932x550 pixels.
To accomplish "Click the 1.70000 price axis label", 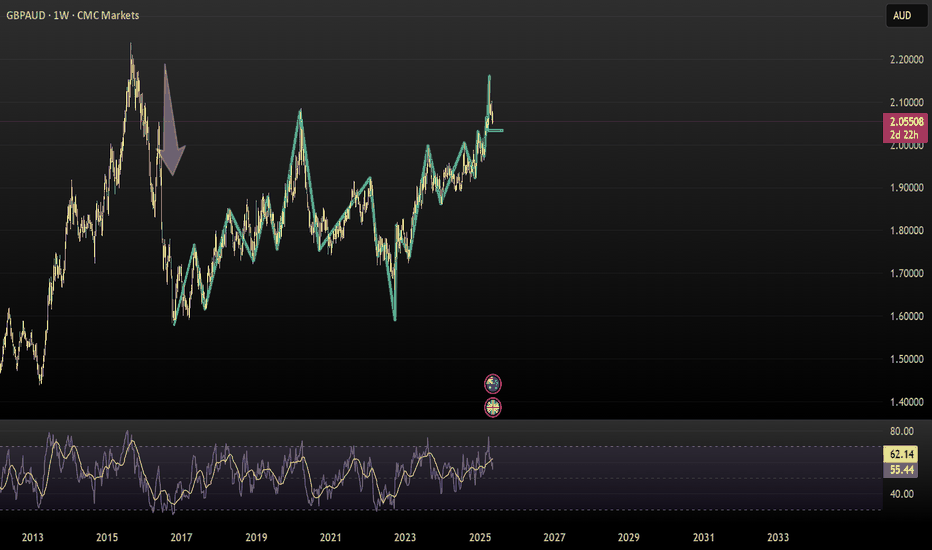I will pyautogui.click(x=906, y=274).
